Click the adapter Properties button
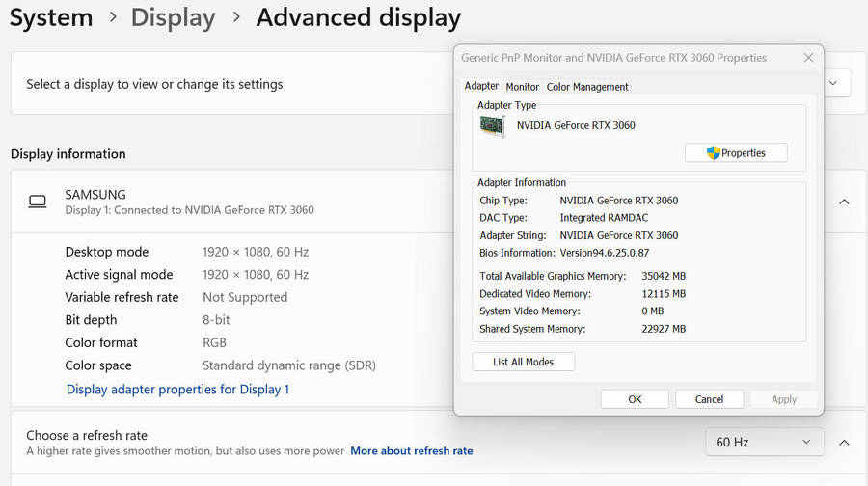The width and height of the screenshot is (868, 486). (x=736, y=153)
